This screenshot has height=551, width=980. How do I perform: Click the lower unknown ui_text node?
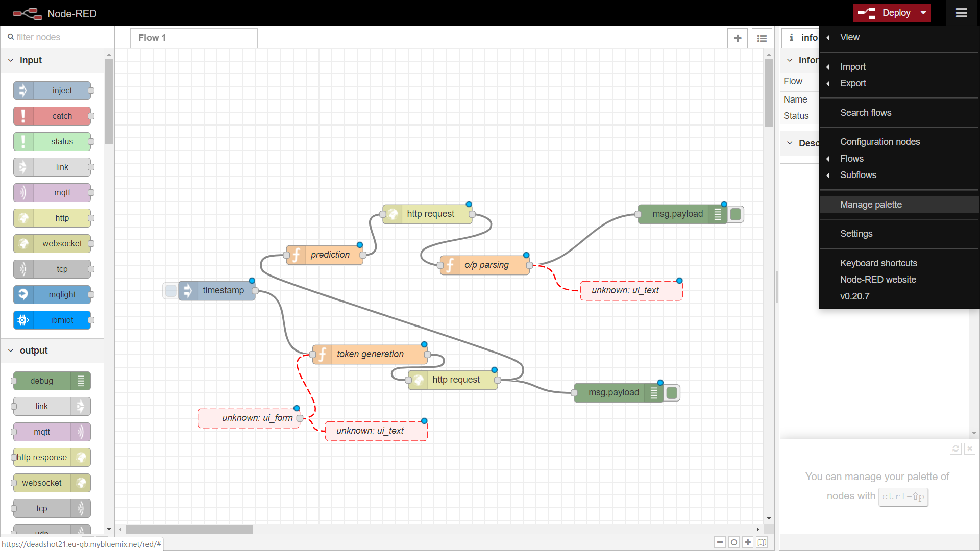[376, 431]
